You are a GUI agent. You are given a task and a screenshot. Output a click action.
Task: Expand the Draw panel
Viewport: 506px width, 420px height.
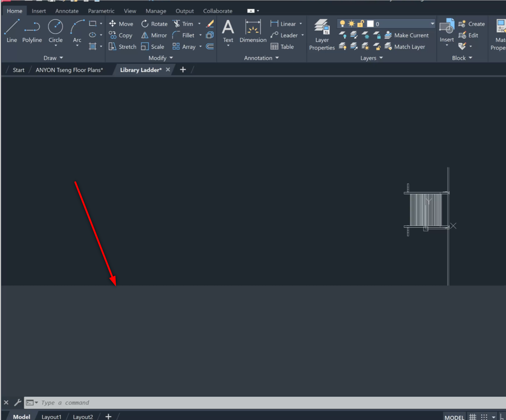53,58
